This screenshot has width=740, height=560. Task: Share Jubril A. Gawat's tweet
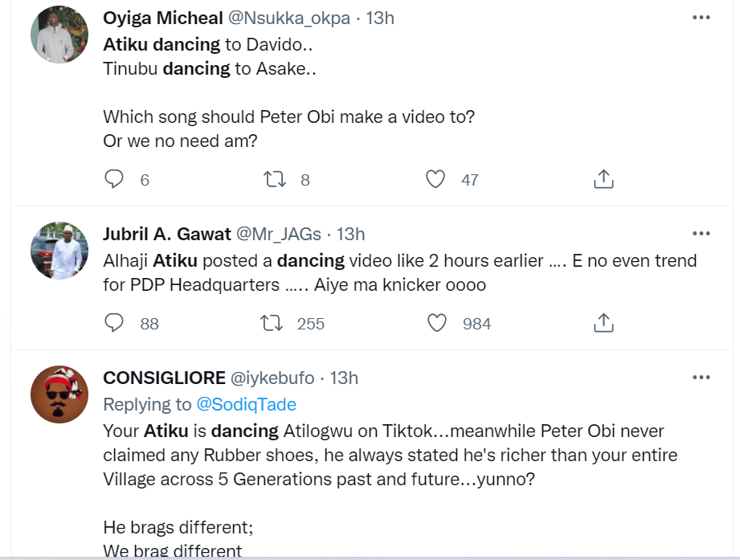click(x=603, y=323)
